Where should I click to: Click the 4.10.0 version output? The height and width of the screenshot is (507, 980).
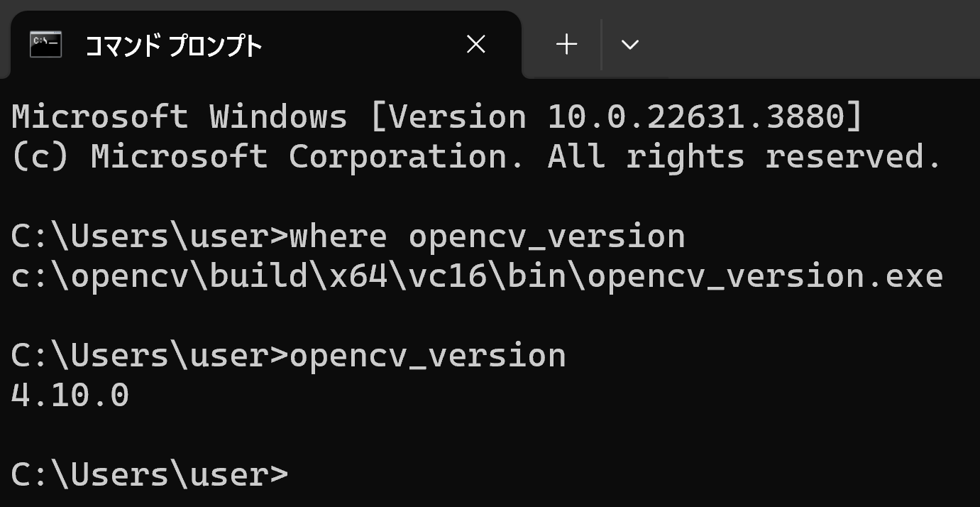tap(70, 396)
